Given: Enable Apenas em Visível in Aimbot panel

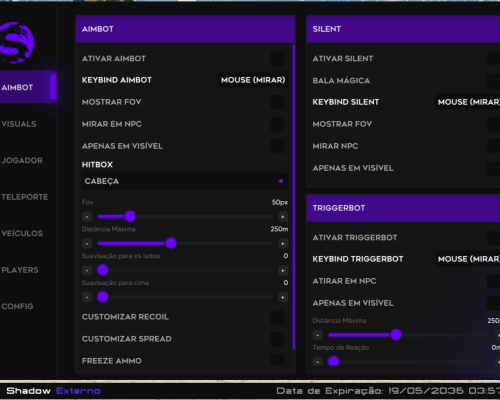Looking at the screenshot, I should coord(277,146).
